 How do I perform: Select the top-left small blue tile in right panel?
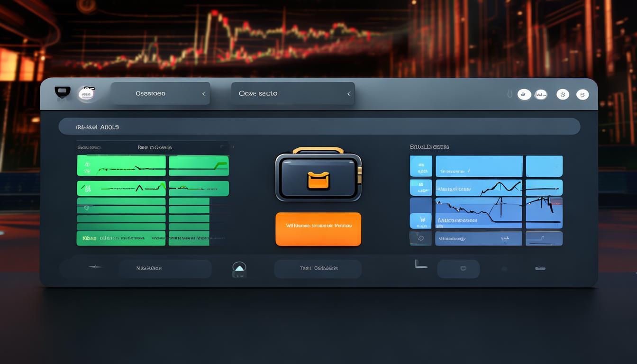(420, 166)
